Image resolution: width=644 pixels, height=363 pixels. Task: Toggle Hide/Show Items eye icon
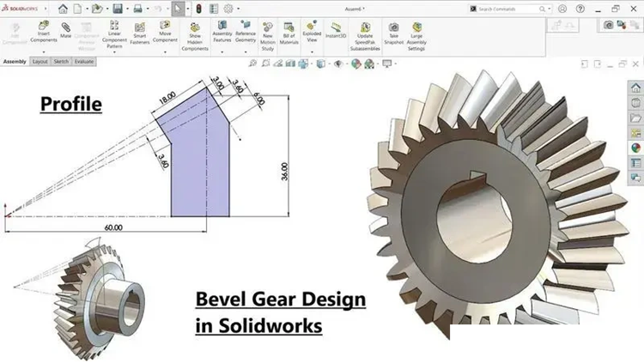[x=337, y=64]
